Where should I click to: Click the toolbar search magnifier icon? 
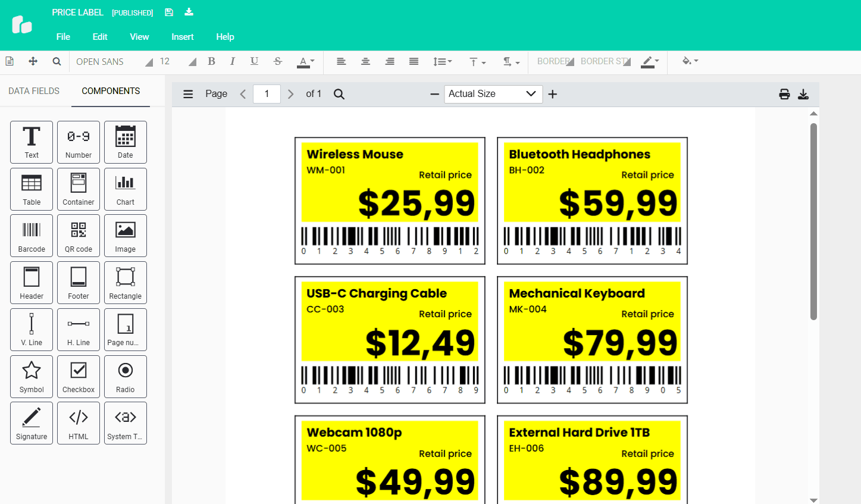(57, 61)
